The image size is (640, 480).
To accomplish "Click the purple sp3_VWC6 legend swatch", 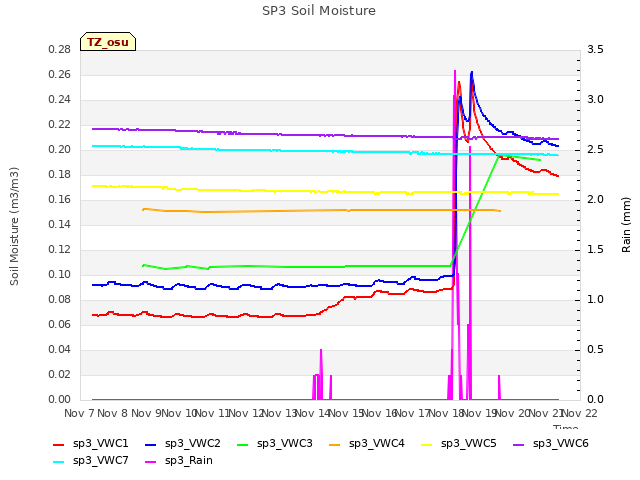I will click(519, 445).
